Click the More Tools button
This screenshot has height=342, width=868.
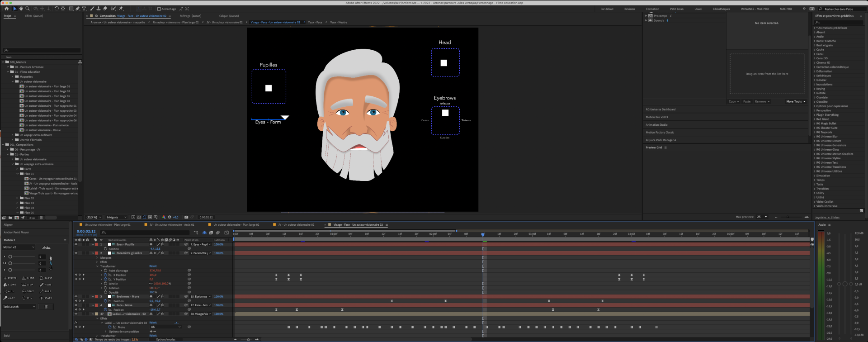pyautogui.click(x=796, y=101)
